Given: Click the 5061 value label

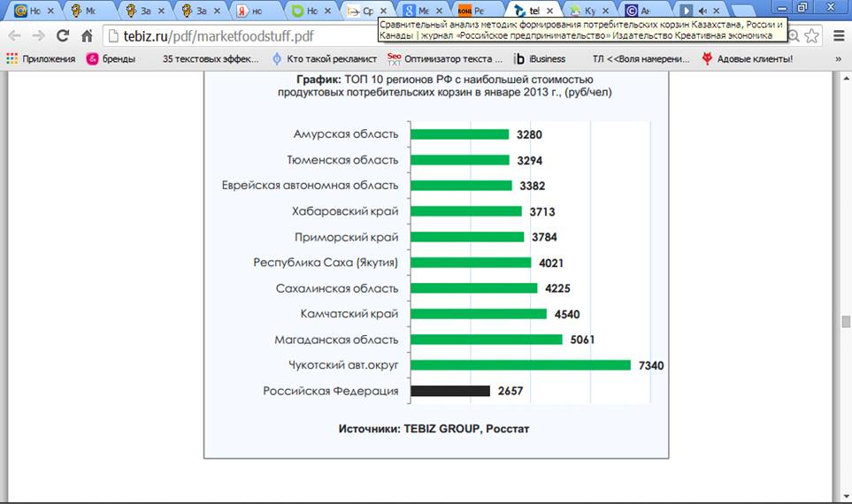Looking at the screenshot, I should [582, 340].
